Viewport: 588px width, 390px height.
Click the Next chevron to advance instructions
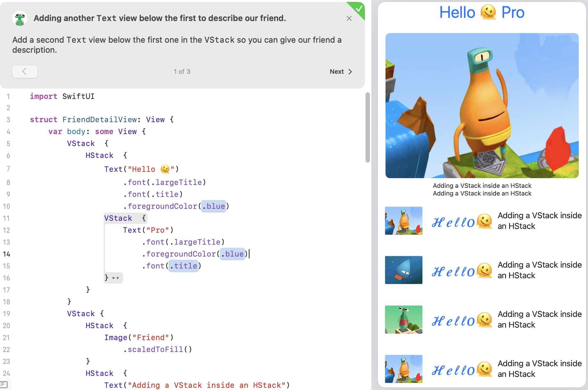pyautogui.click(x=350, y=72)
